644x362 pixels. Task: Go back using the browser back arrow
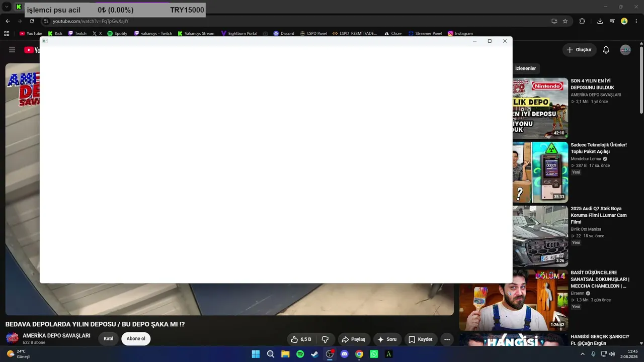8,21
